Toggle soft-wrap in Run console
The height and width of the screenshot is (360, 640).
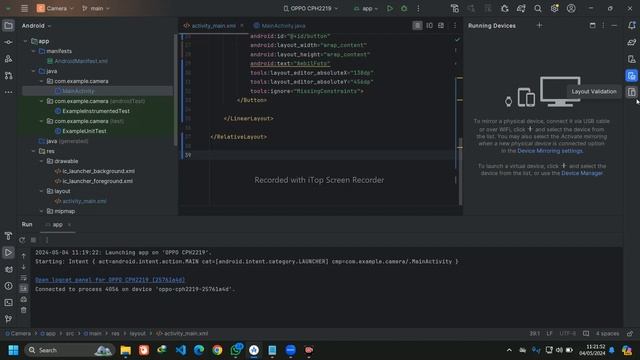24,278
